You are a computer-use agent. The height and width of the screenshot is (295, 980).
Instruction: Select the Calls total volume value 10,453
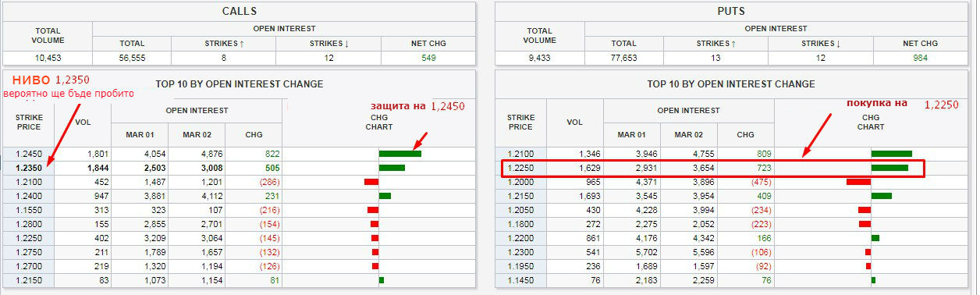click(48, 58)
